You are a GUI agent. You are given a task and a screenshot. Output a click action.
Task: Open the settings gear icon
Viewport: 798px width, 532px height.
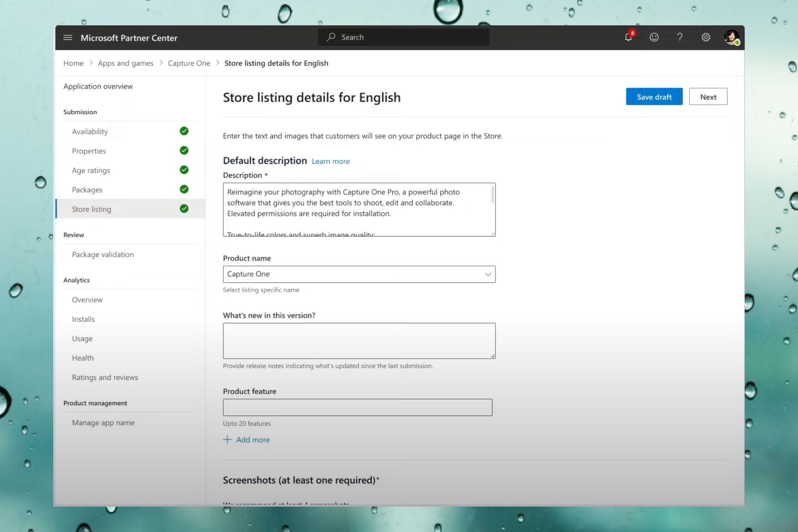(706, 37)
